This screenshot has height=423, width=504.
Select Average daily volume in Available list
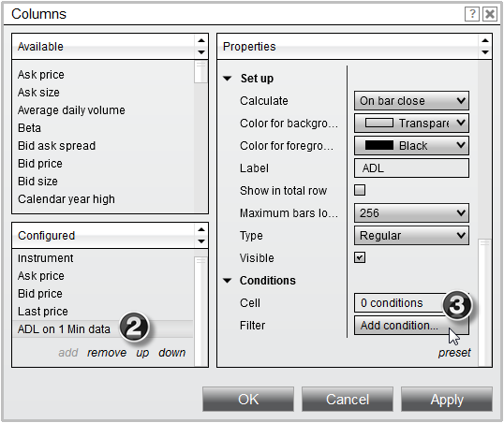(x=71, y=110)
